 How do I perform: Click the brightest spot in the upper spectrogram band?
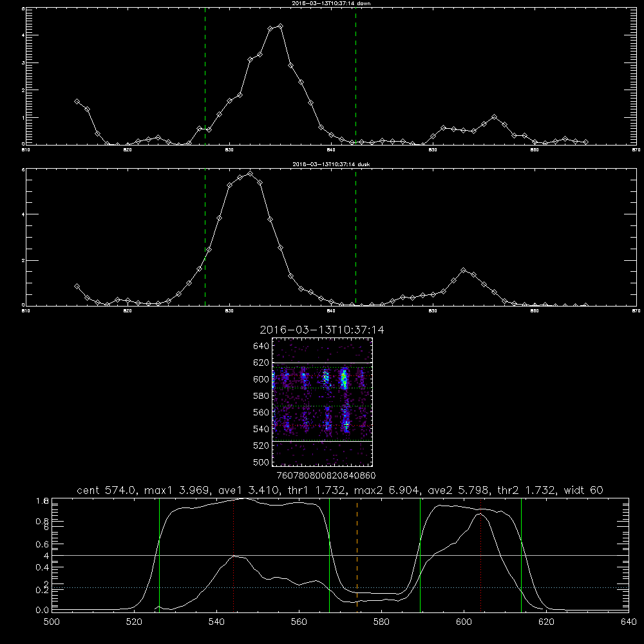344,379
